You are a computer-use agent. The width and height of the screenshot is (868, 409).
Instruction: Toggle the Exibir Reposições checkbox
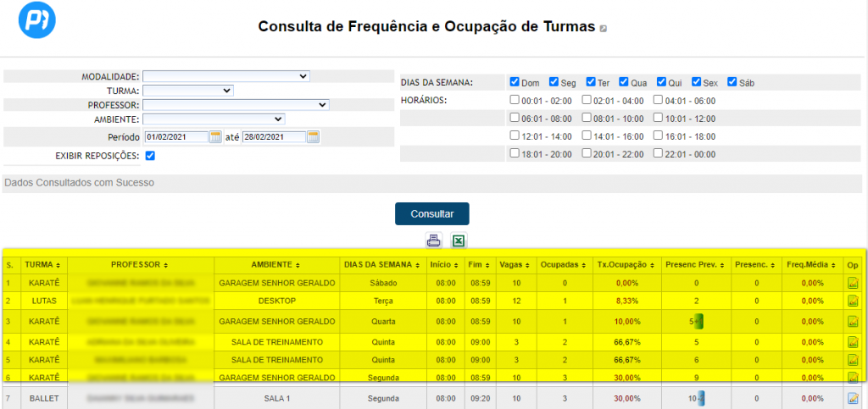pos(150,156)
